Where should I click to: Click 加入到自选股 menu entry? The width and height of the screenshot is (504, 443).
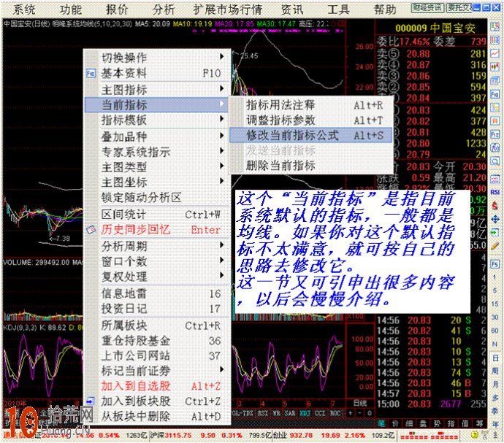157,386
